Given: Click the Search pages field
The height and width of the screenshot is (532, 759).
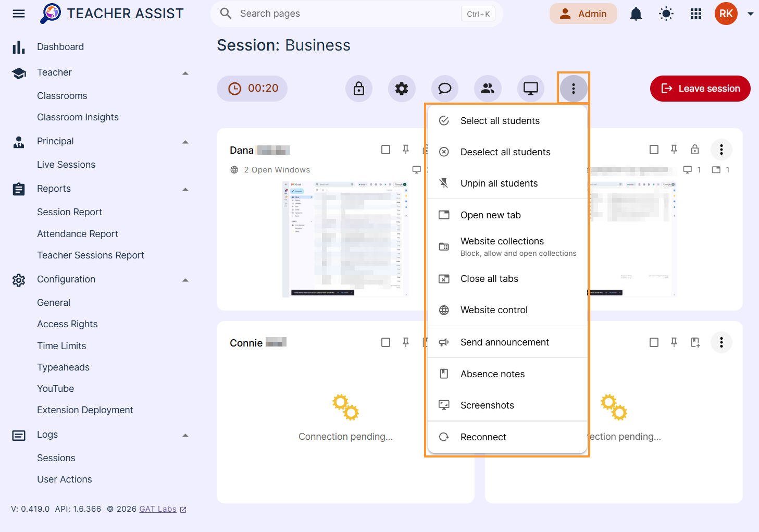Looking at the screenshot, I should coord(357,14).
